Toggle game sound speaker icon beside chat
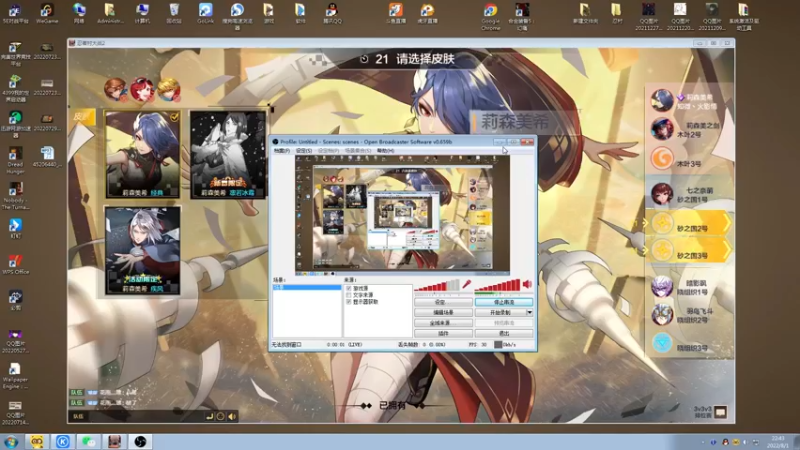The height and width of the screenshot is (450, 800). coord(232,416)
